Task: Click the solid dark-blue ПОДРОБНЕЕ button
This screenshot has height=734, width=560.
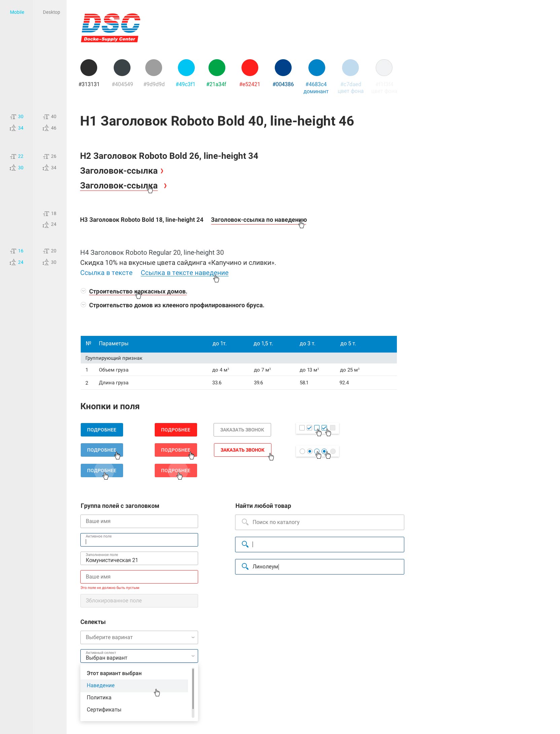Action: (x=102, y=430)
